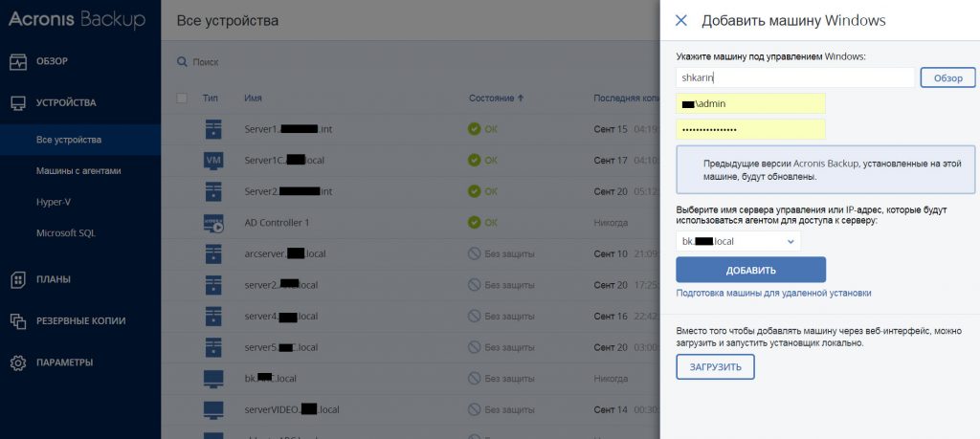The width and height of the screenshot is (980, 439).
Task: Click the Server1C VM icon
Action: 213,161
